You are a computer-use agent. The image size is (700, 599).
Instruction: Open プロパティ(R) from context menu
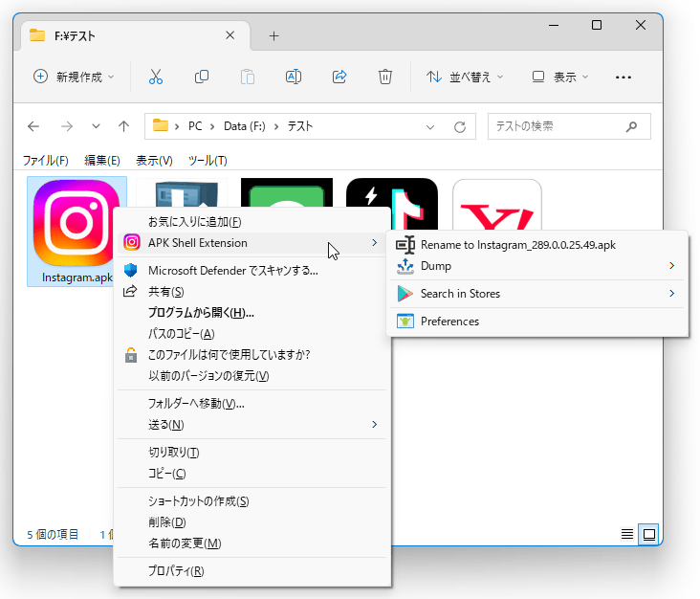252,571
